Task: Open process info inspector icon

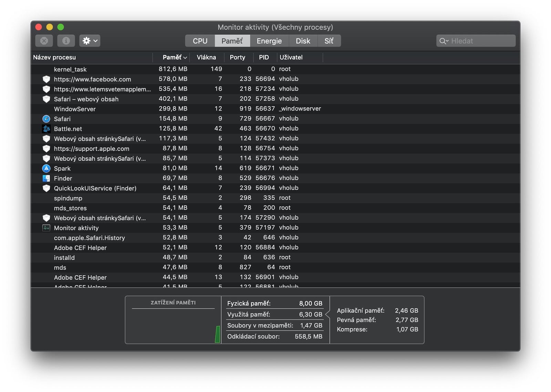Action: pyautogui.click(x=66, y=41)
